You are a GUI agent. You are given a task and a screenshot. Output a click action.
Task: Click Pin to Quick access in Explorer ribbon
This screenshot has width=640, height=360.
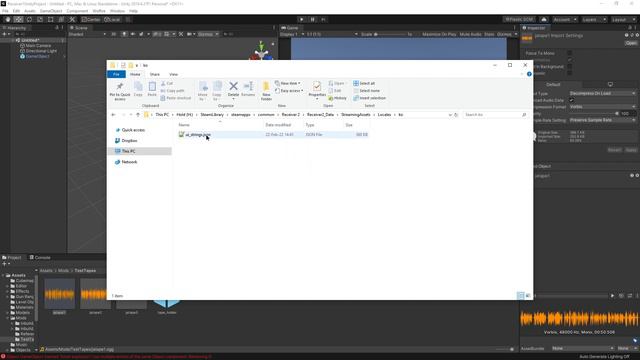(x=120, y=91)
